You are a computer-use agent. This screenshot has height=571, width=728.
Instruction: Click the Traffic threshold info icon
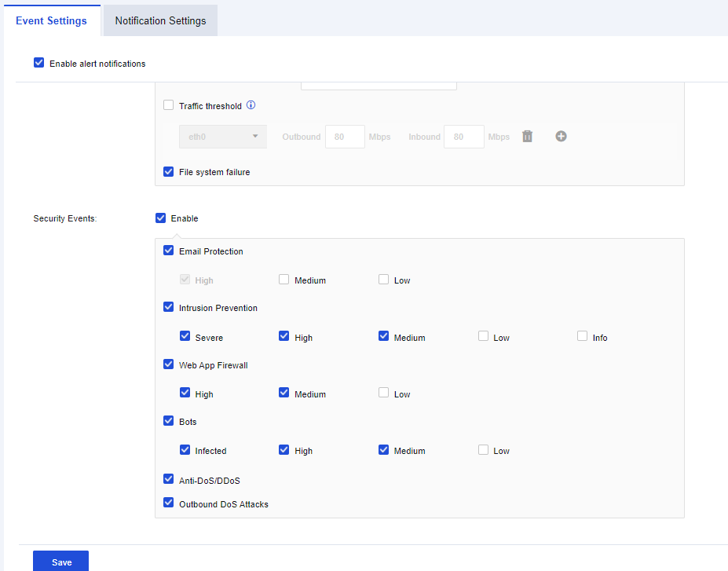[x=251, y=105]
